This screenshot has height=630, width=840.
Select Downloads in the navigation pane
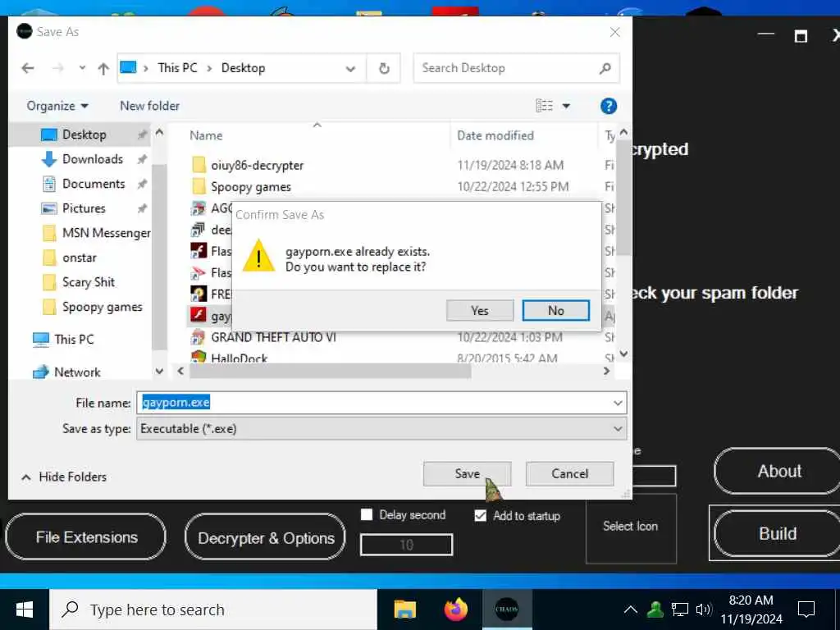92,159
